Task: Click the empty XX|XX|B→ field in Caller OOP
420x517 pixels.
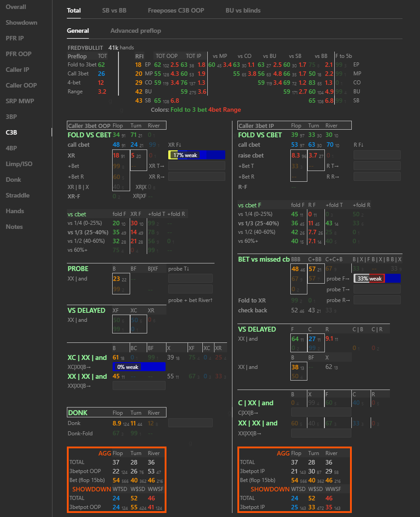Action: click(x=139, y=386)
